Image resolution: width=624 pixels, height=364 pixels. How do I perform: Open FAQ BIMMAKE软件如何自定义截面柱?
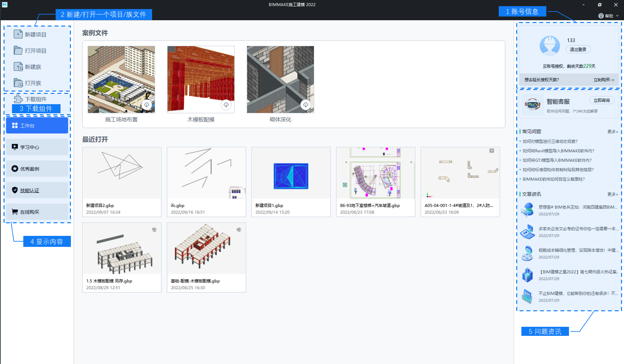click(554, 179)
